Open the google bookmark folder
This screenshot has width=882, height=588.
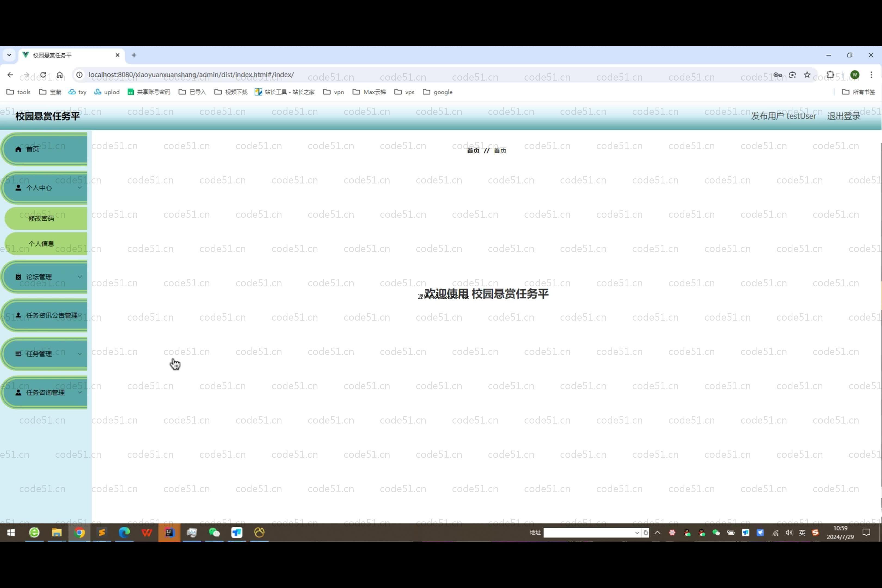pyautogui.click(x=438, y=92)
